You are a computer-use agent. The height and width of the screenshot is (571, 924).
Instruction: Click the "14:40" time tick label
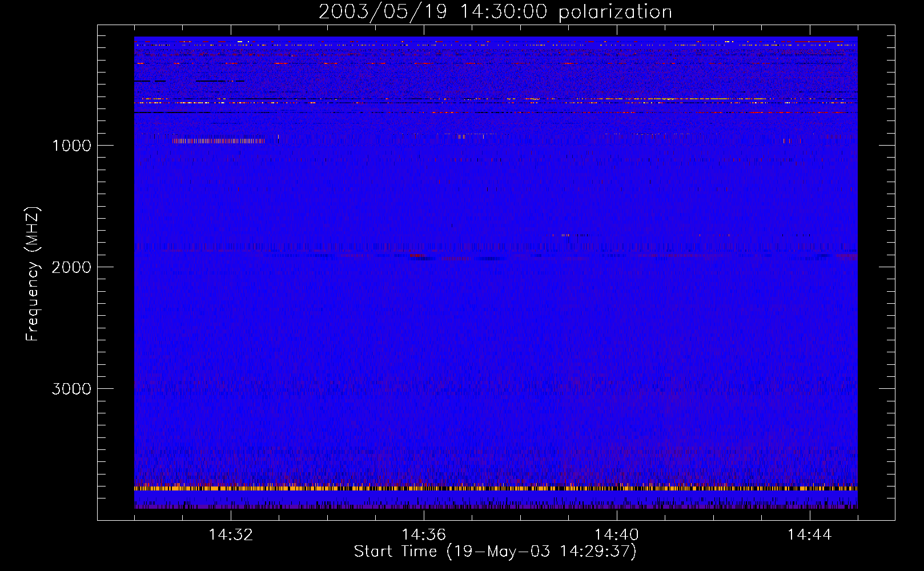tap(617, 535)
